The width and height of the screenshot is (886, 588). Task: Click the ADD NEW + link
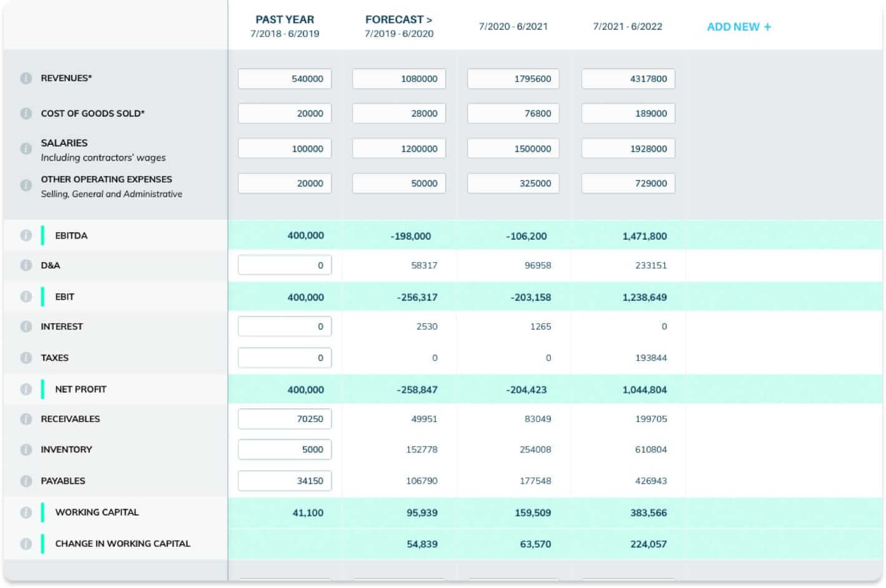pos(739,27)
